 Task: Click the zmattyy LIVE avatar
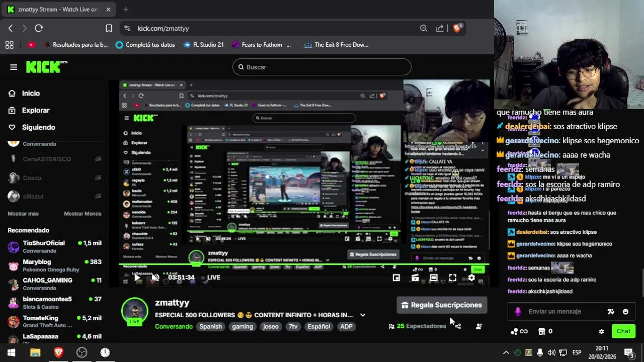[x=135, y=311]
